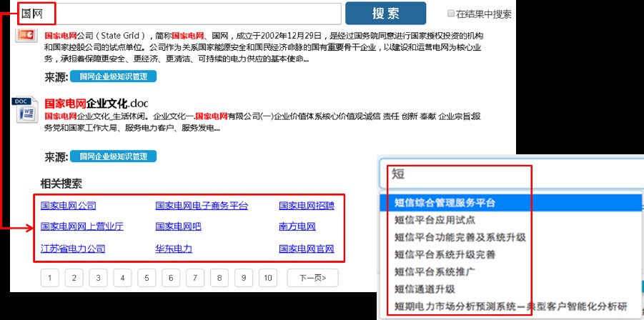Go to results page 7
Screen dimensions: 644x320
[195, 278]
